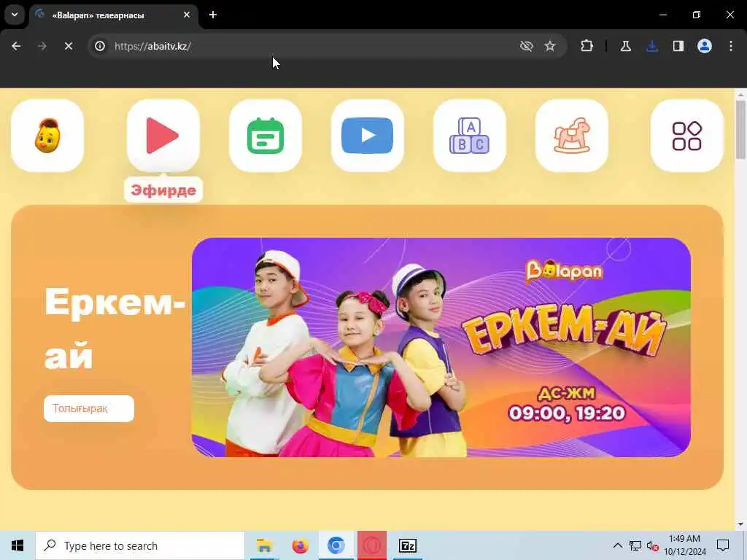Click the Еркем-ай heading text
747x560 pixels.
[115, 329]
